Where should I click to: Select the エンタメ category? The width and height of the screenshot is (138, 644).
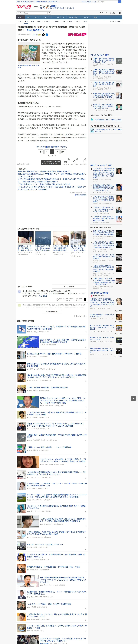[x=47, y=21]
